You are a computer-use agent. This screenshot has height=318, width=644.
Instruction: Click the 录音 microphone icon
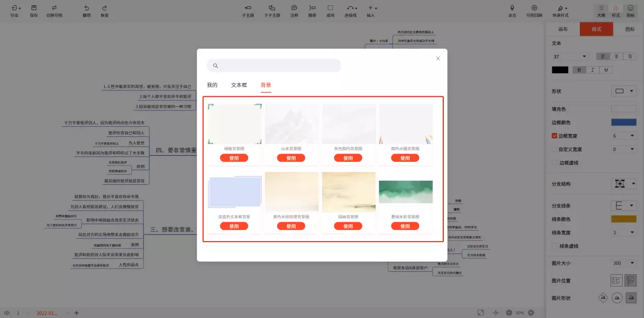512,8
